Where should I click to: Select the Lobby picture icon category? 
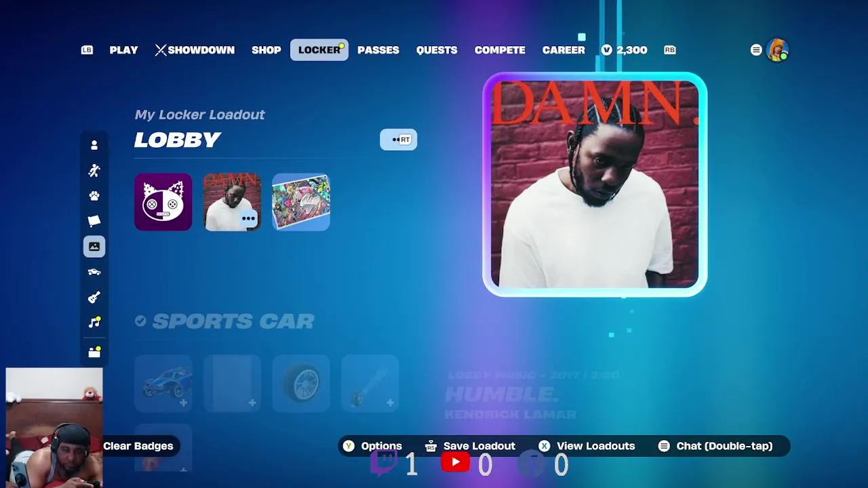94,247
